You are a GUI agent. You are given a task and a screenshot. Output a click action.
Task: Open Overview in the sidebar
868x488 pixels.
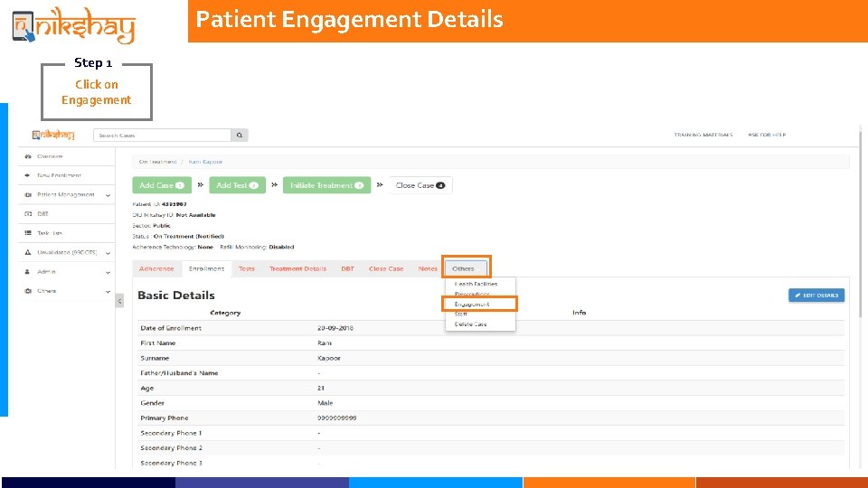click(x=50, y=156)
